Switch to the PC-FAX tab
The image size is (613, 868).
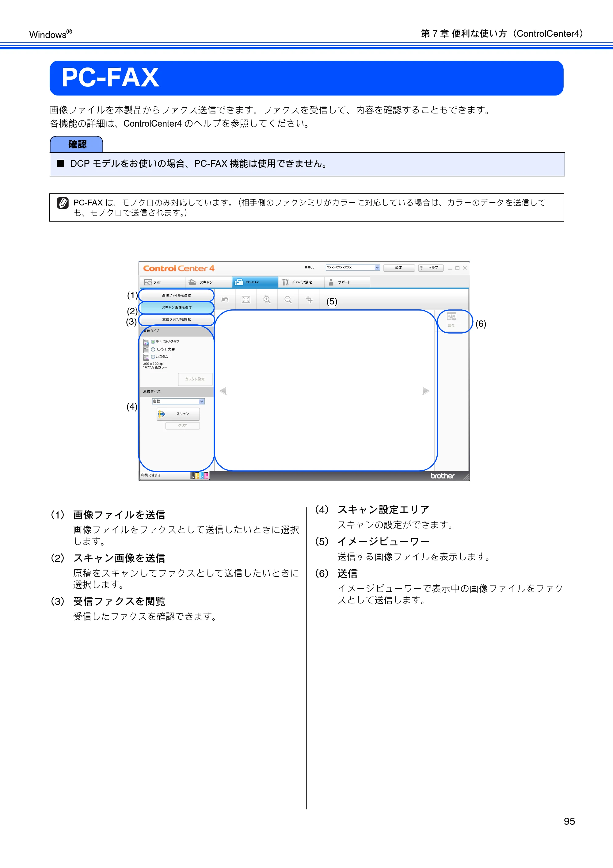[255, 282]
